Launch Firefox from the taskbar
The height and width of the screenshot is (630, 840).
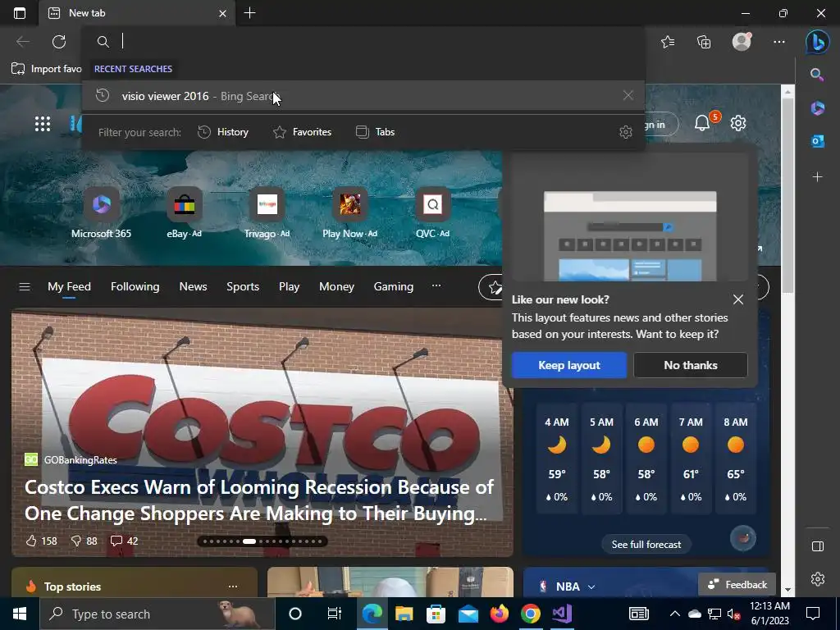500,614
